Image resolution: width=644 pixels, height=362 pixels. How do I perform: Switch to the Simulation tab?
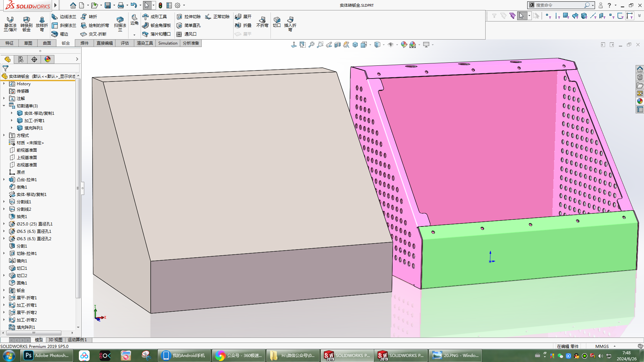tap(168, 43)
